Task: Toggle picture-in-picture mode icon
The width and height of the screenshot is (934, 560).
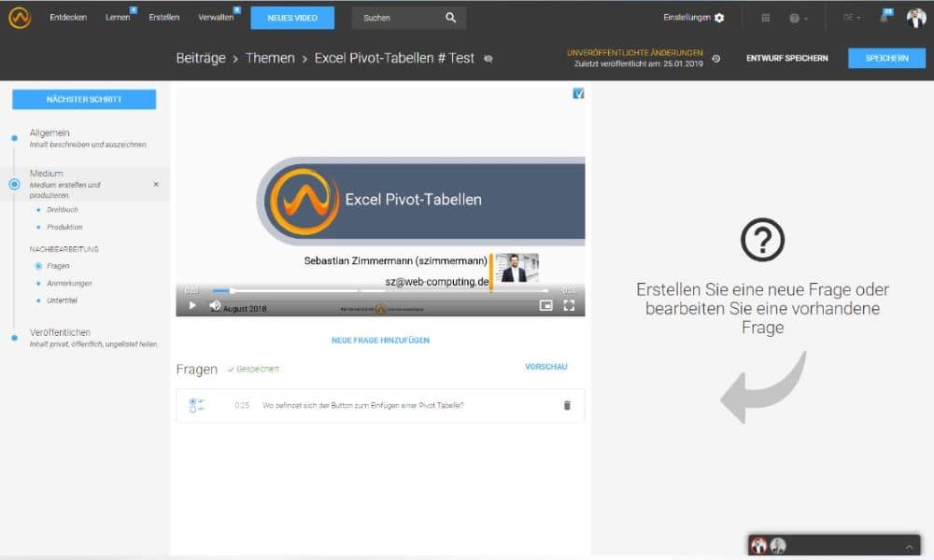Action: coord(545,305)
